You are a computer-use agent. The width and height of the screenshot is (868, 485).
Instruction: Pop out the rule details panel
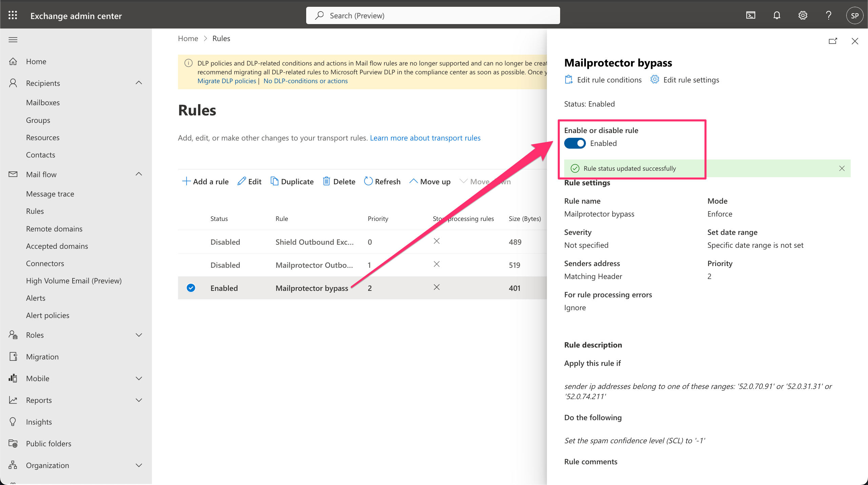(x=833, y=41)
